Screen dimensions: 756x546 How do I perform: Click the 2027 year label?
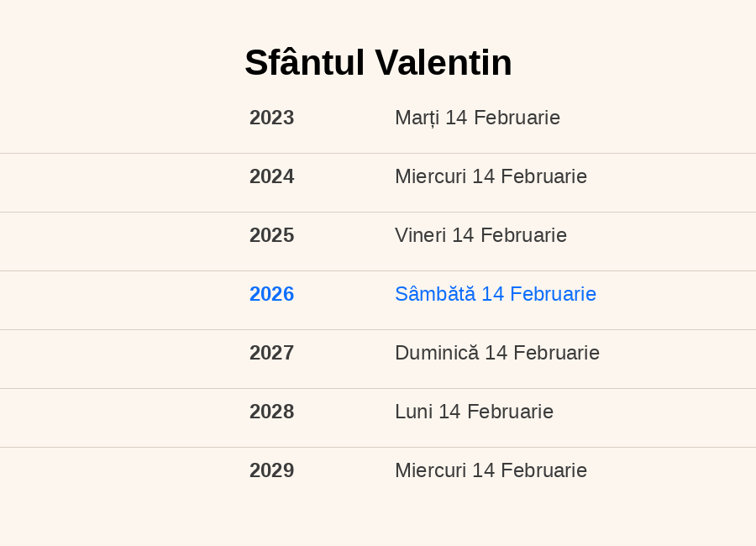pyautogui.click(x=271, y=353)
